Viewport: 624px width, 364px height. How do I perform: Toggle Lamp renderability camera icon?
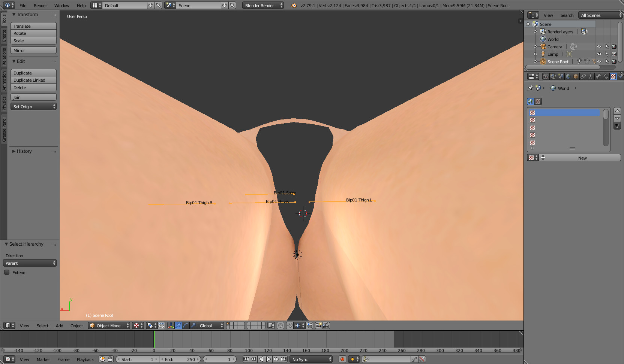tap(614, 54)
